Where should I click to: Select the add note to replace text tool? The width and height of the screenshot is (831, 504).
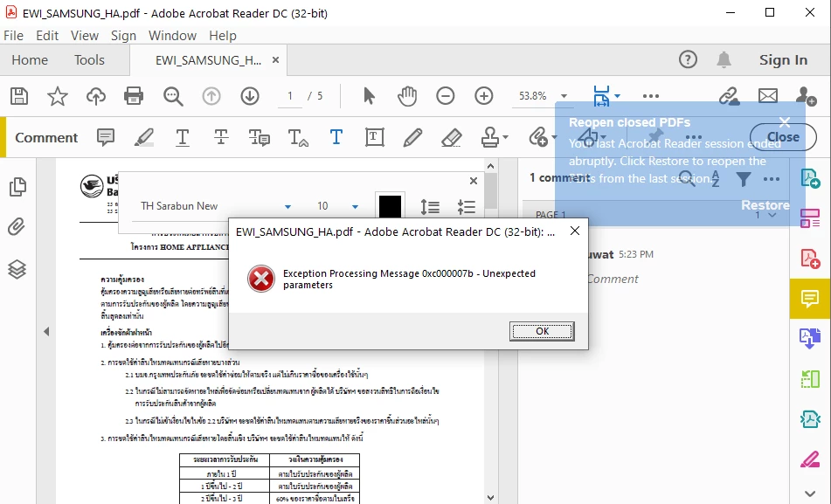[260, 137]
